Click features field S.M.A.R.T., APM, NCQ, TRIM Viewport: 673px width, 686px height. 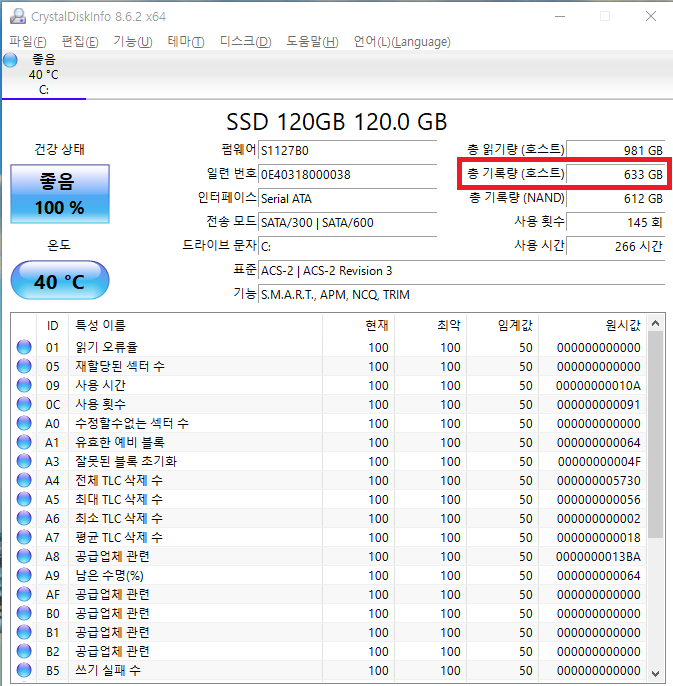[x=462, y=294]
